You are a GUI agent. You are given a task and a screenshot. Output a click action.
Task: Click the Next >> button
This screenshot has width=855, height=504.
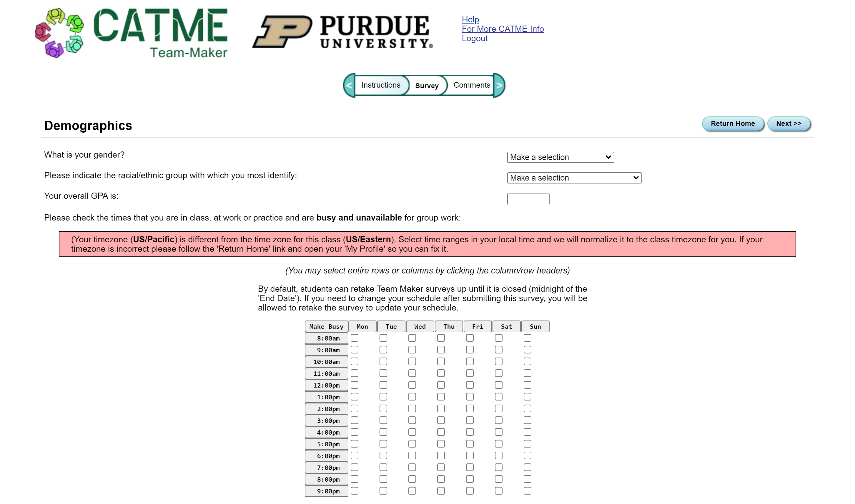click(x=789, y=123)
